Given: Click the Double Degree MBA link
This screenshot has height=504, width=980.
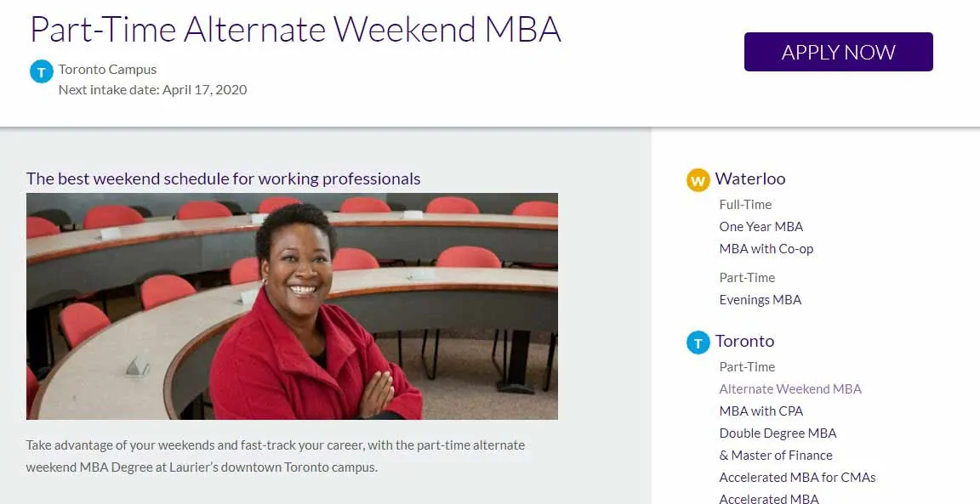Looking at the screenshot, I should (777, 433).
